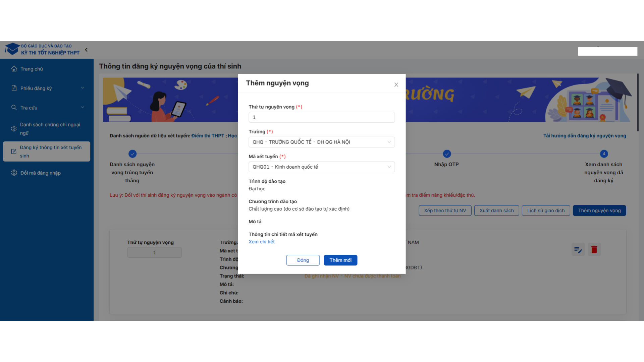
Task: Collapse the sidebar with the arrow icon
Action: 86,50
